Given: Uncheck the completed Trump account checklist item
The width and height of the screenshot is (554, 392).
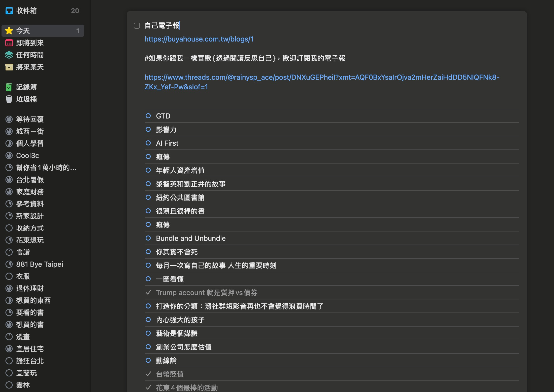Looking at the screenshot, I should pos(148,292).
